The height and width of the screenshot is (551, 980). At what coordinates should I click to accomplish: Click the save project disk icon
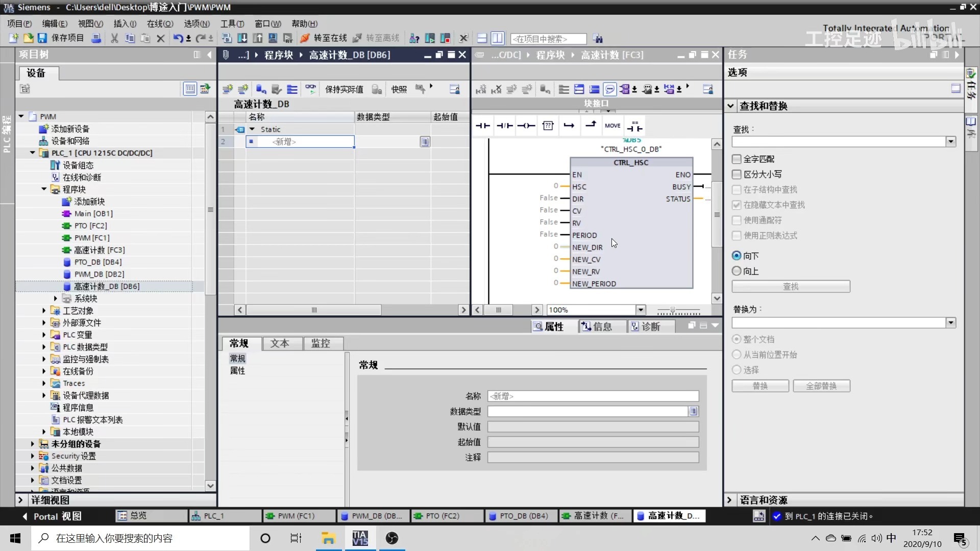42,38
